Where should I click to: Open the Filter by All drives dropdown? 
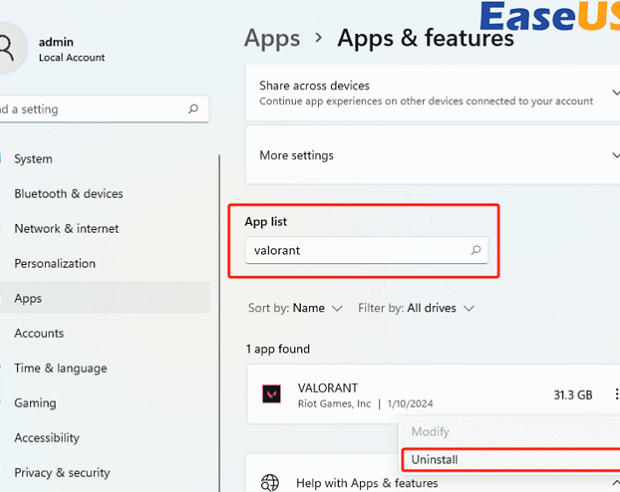(416, 308)
